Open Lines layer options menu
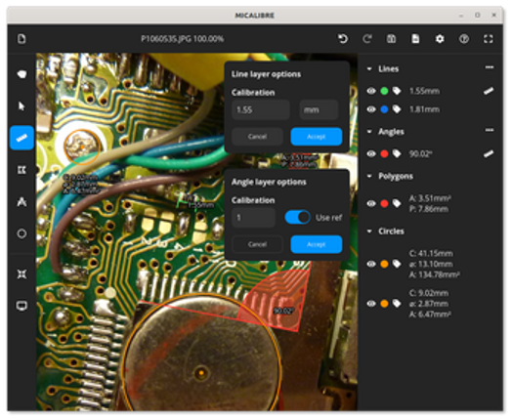 pos(489,67)
